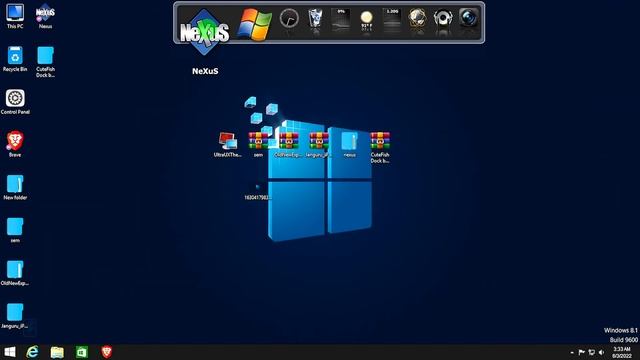Image resolution: width=640 pixels, height=360 pixels.
Task: Select the file named 1630417983...
Action: [258, 191]
